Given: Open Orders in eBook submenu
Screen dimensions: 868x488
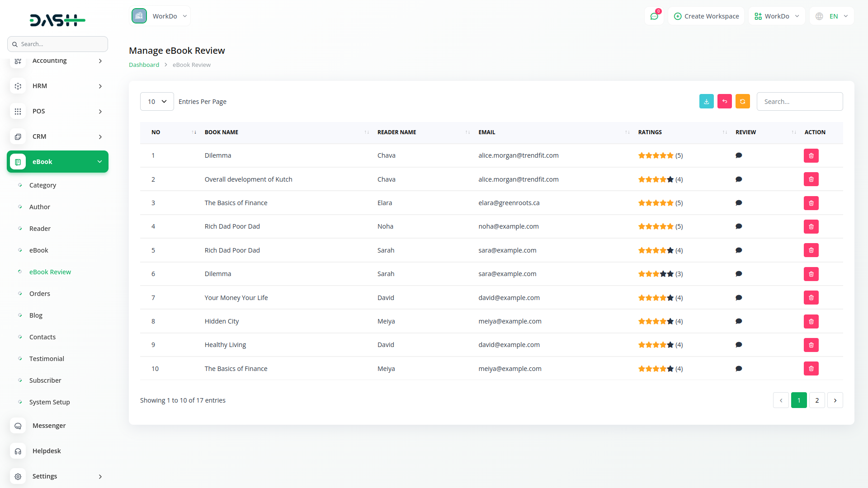Looking at the screenshot, I should 40,294.
